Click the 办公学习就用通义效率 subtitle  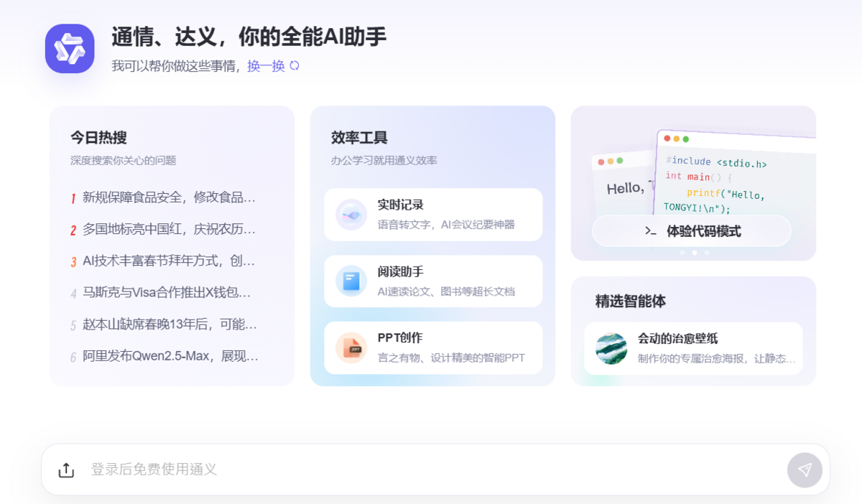click(x=384, y=160)
